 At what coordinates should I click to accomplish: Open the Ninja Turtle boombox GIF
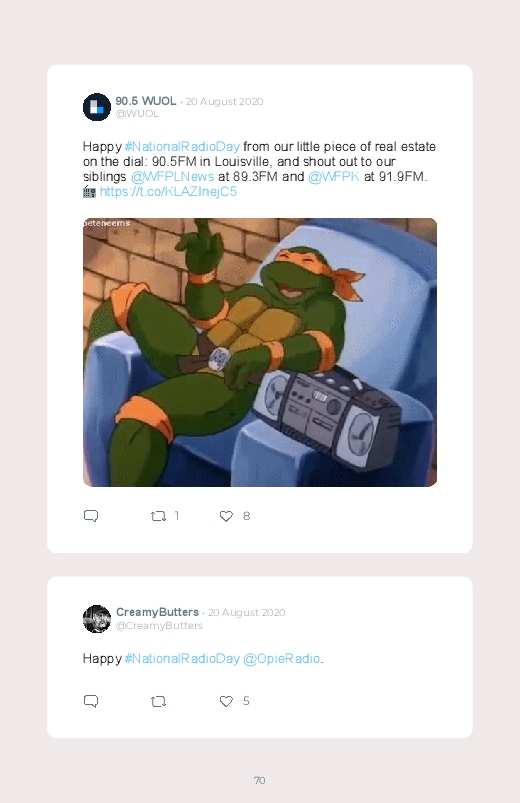pyautogui.click(x=260, y=352)
